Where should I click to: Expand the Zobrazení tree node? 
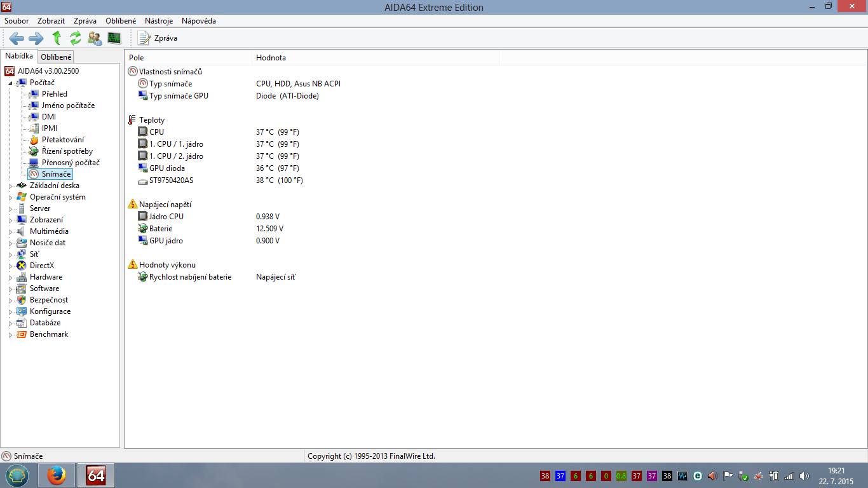point(10,220)
